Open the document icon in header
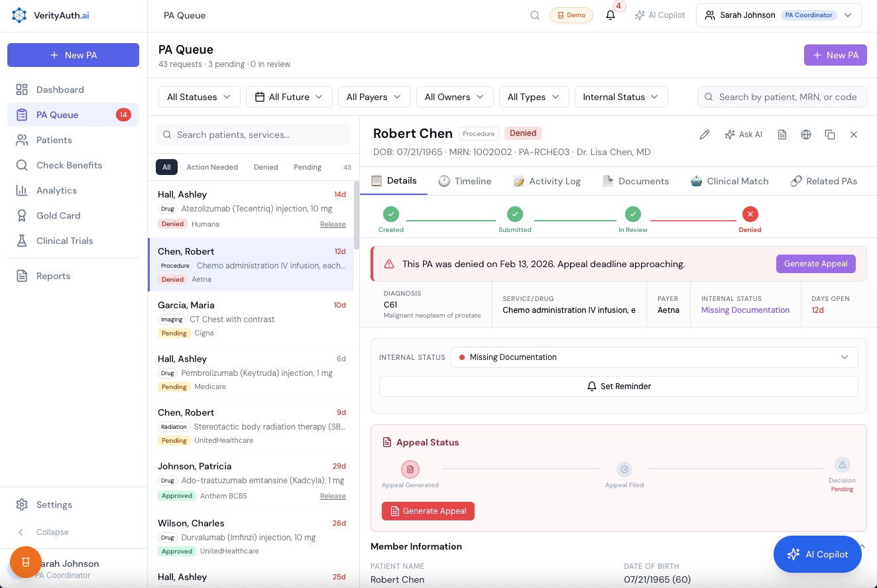This screenshot has width=877, height=588. point(782,135)
